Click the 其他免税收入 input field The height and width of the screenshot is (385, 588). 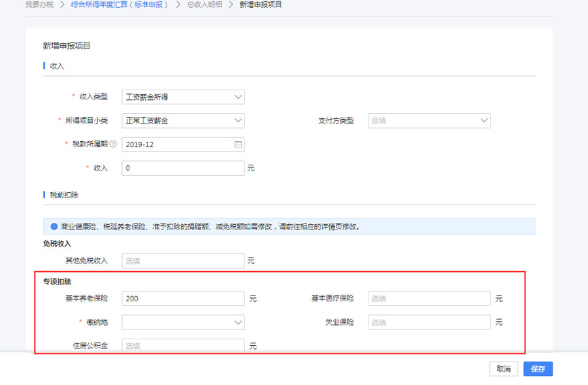pos(183,261)
